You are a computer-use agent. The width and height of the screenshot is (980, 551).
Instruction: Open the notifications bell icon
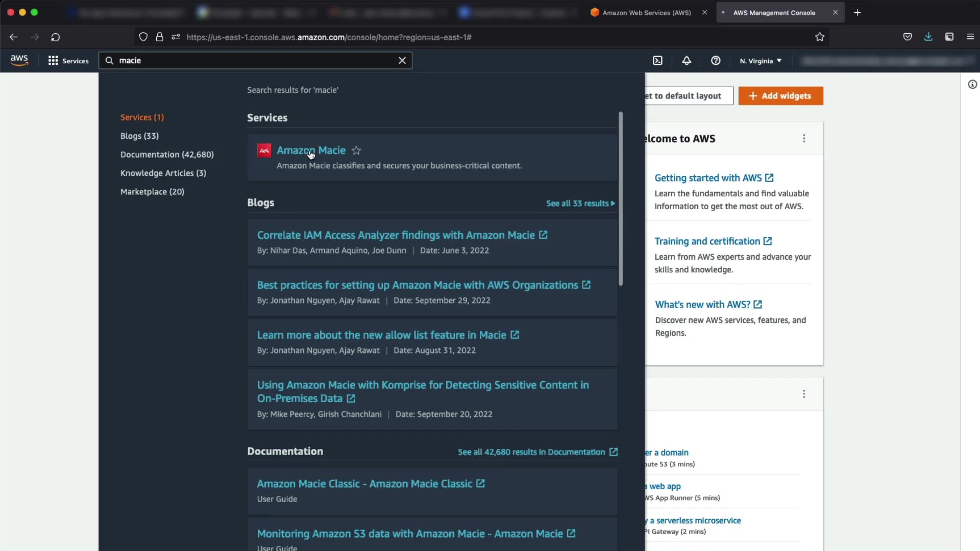pyautogui.click(x=687, y=61)
